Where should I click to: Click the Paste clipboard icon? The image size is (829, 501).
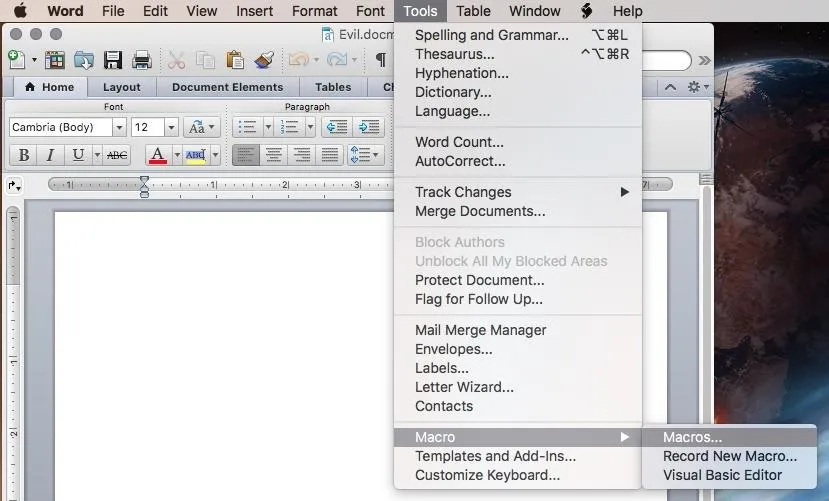235,60
